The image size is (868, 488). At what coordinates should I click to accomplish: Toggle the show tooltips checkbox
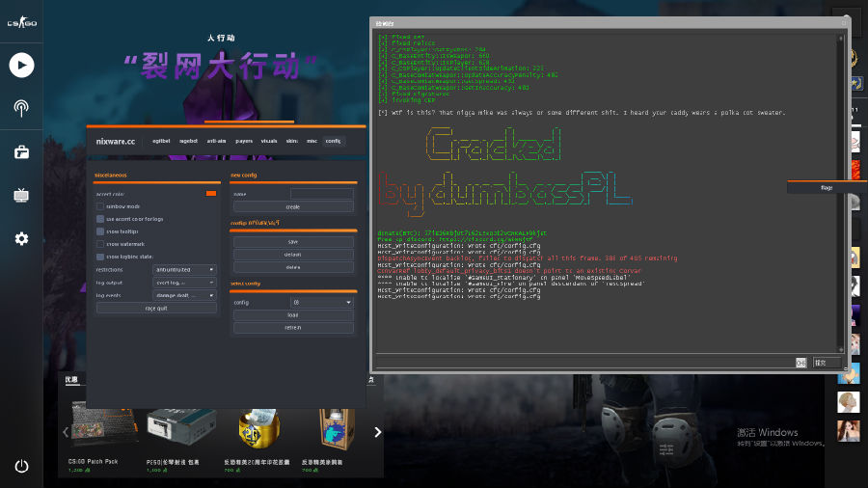[100, 231]
